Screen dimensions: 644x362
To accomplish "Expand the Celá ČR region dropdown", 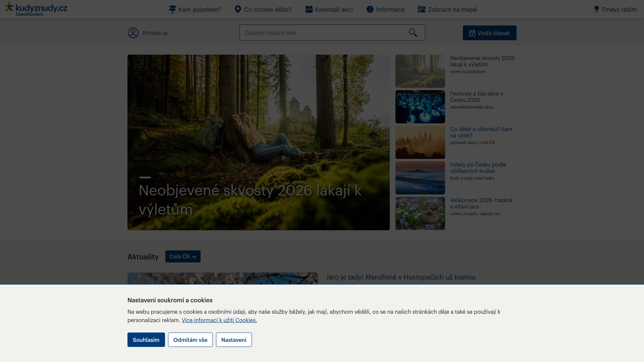I will pyautogui.click(x=183, y=256).
